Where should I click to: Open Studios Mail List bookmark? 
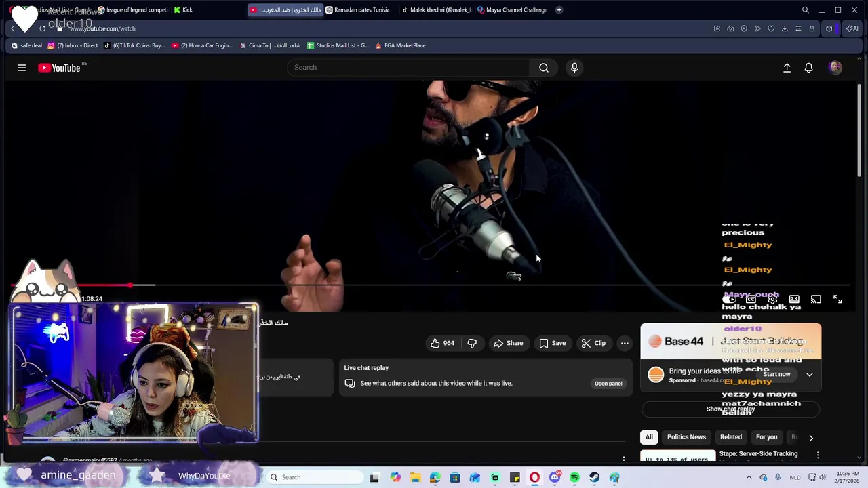coord(338,46)
